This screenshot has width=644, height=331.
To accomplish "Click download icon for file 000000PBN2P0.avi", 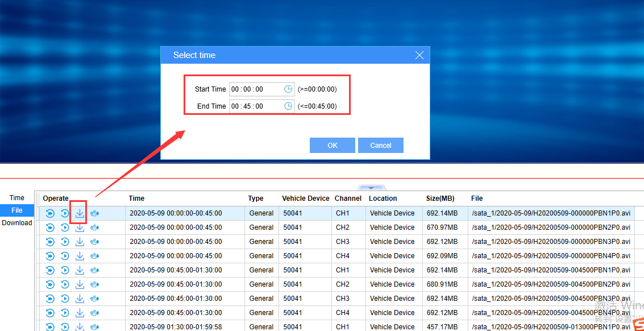I will point(80,227).
